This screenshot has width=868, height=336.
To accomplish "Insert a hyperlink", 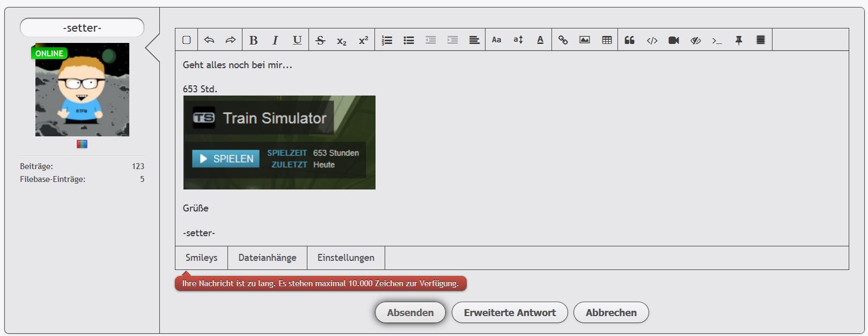I will click(x=563, y=40).
